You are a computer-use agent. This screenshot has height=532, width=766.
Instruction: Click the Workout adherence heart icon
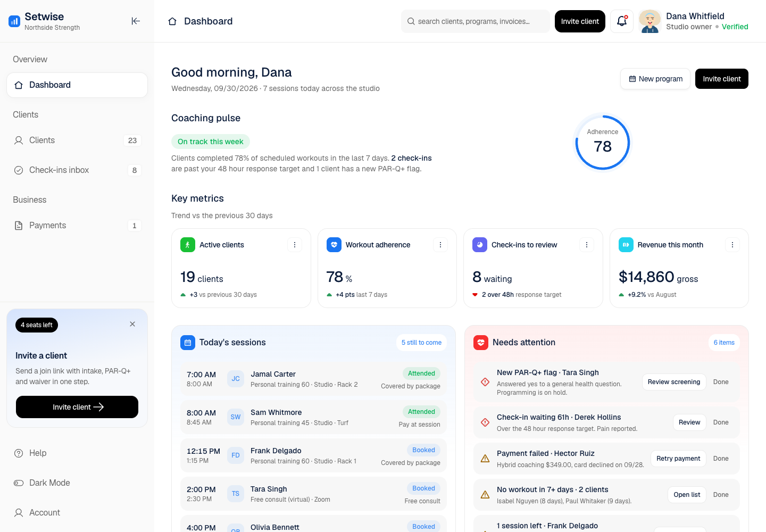click(334, 245)
